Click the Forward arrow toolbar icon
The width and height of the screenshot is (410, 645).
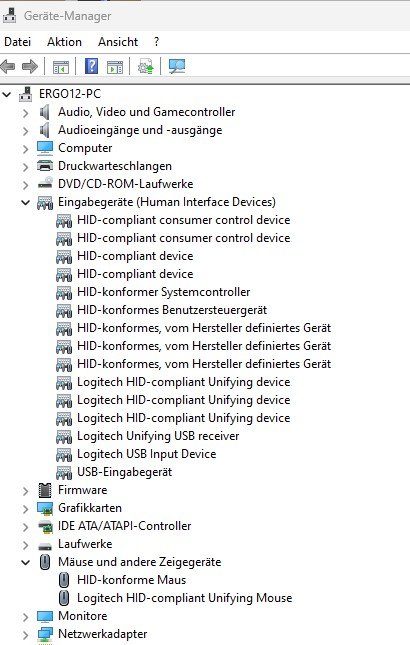click(x=30, y=66)
